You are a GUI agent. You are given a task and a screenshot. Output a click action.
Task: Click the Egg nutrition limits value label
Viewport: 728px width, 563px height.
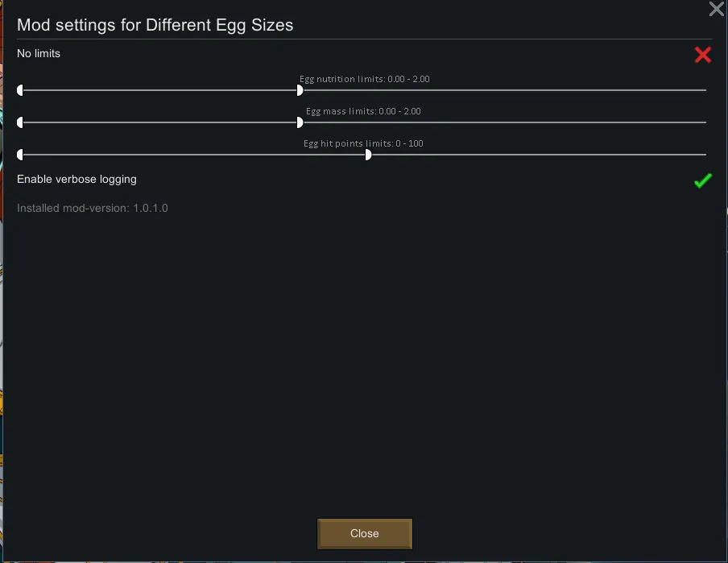[364, 80]
